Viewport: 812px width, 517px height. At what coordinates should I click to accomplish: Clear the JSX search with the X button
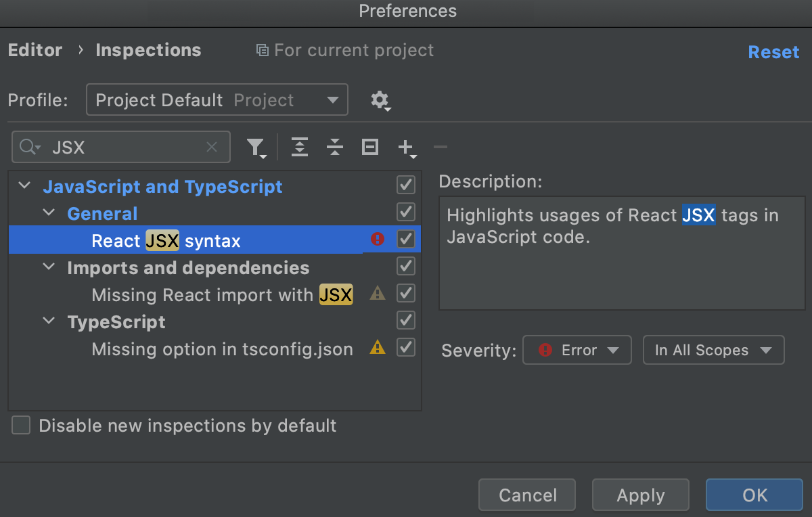click(x=211, y=147)
